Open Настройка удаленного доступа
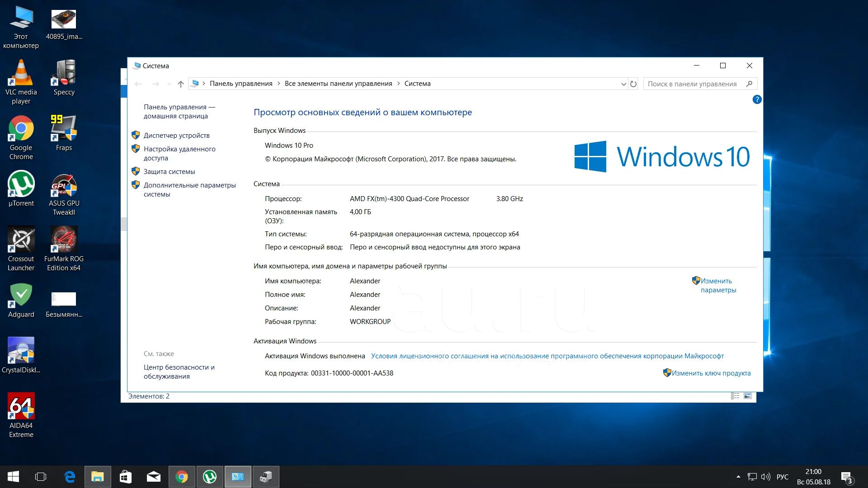Viewport: 868px width, 488px height. (x=179, y=154)
